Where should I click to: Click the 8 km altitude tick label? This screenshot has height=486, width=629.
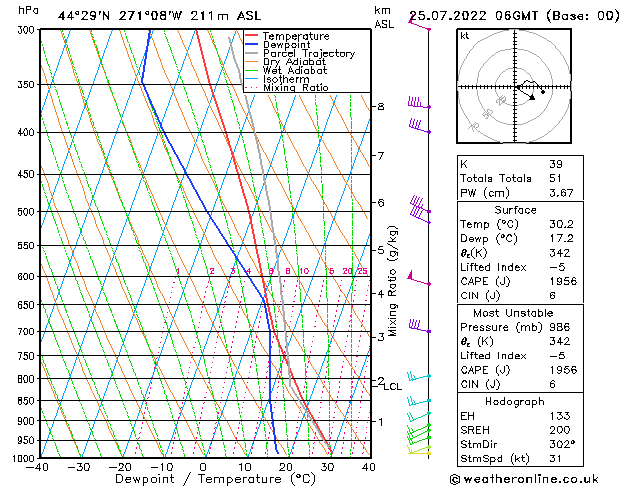click(x=381, y=107)
